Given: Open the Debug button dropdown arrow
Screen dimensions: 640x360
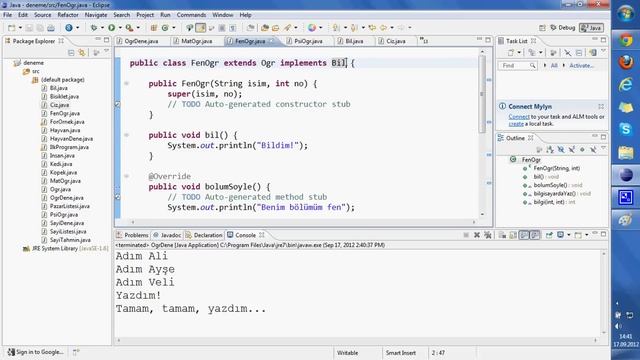Looking at the screenshot, I should [x=102, y=28].
